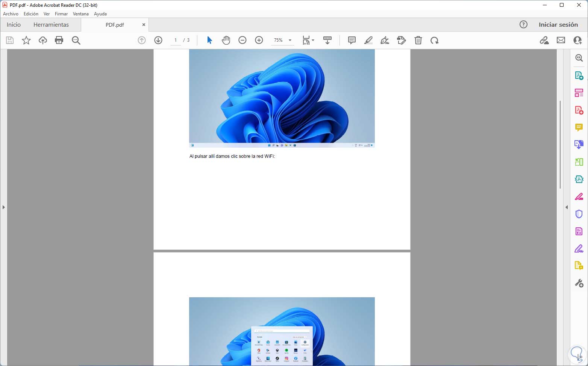Bookmark the file with the star icon
Image resolution: width=588 pixels, height=366 pixels.
click(26, 40)
